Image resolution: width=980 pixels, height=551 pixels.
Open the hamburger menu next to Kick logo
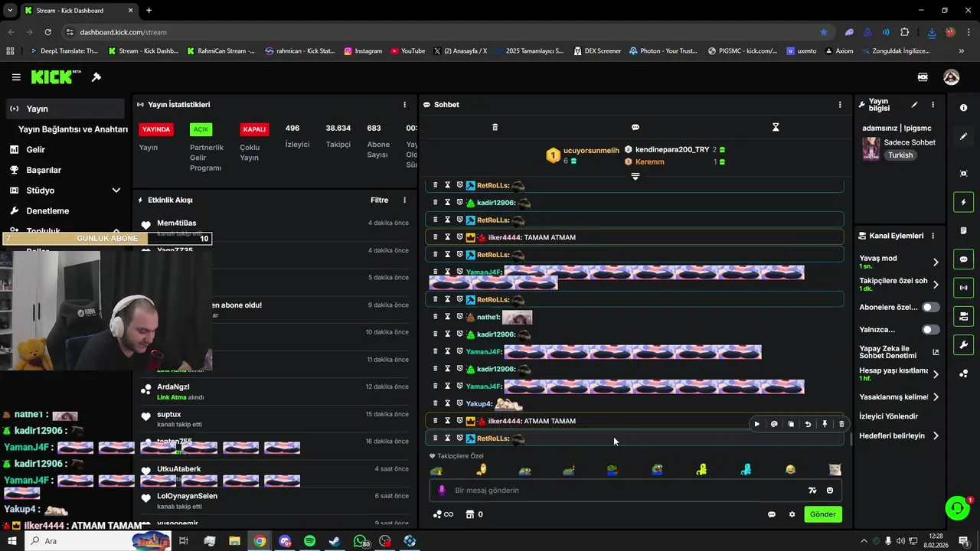click(16, 77)
